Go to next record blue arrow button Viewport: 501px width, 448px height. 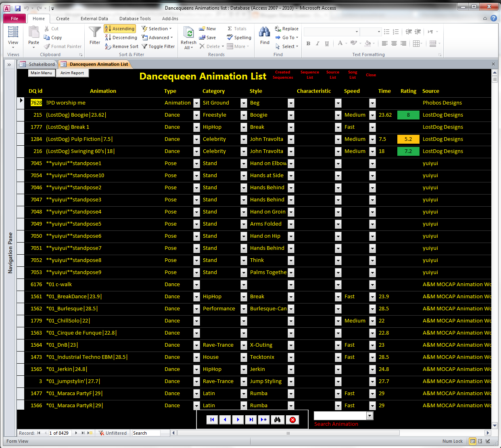pos(238,420)
